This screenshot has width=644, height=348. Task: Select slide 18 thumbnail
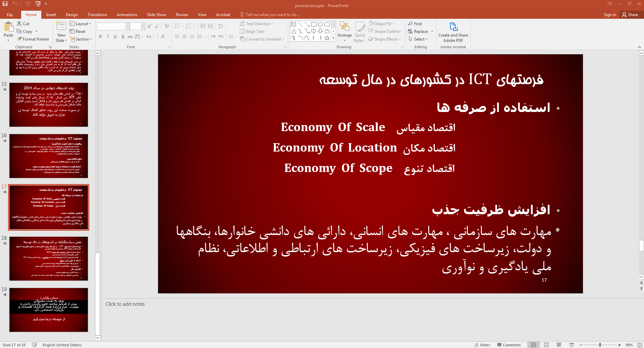pyautogui.click(x=49, y=258)
